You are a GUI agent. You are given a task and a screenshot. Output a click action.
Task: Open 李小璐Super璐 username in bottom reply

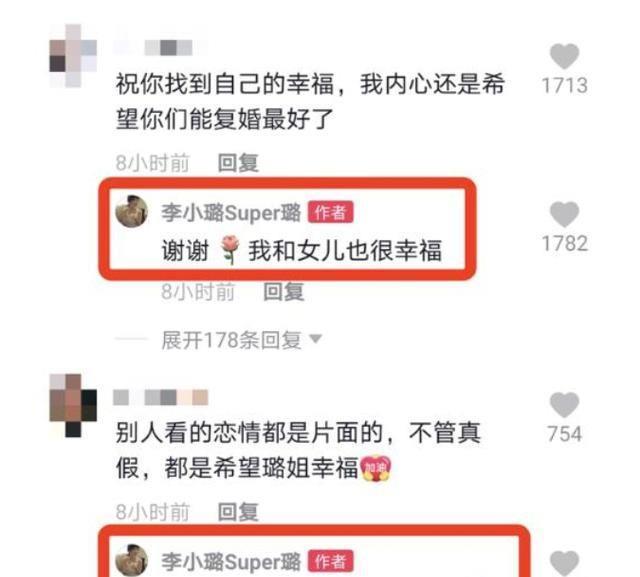point(231,561)
